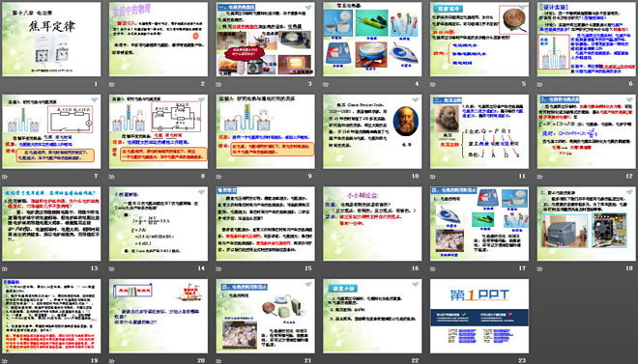Select slide 23 thumbnail 第1PPT

(x=479, y=316)
